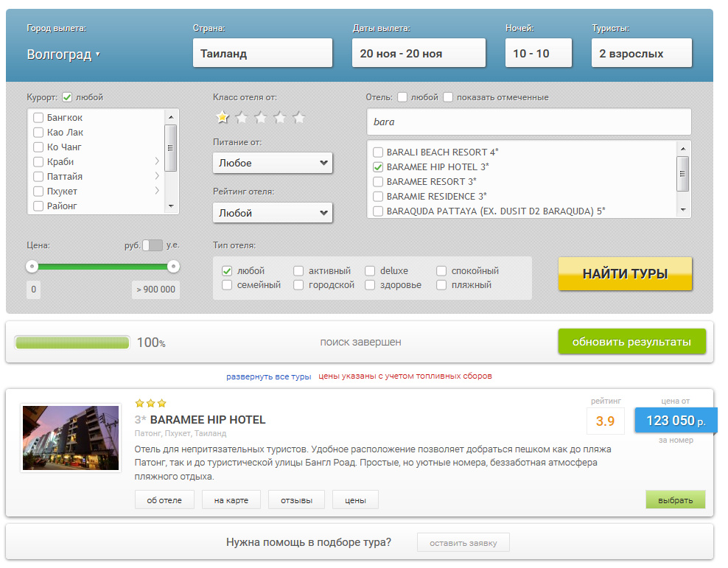This screenshot has width=728, height=568.
Task: Expand Краби resort sub-list arrow
Action: 157,161
